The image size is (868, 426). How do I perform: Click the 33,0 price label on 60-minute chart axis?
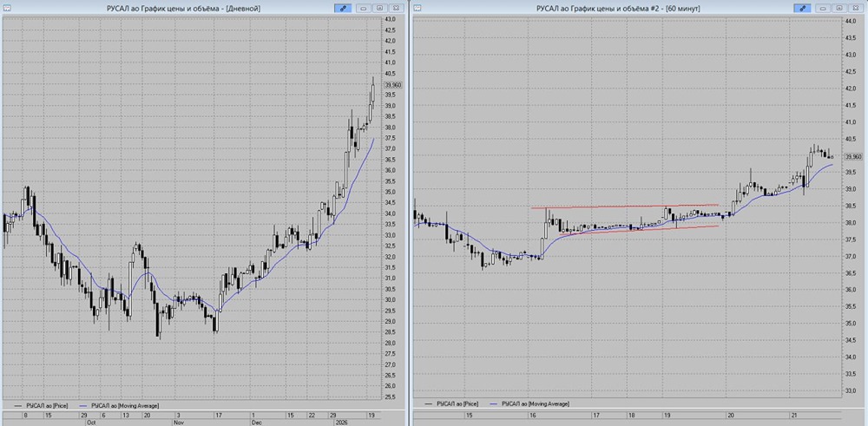point(851,390)
